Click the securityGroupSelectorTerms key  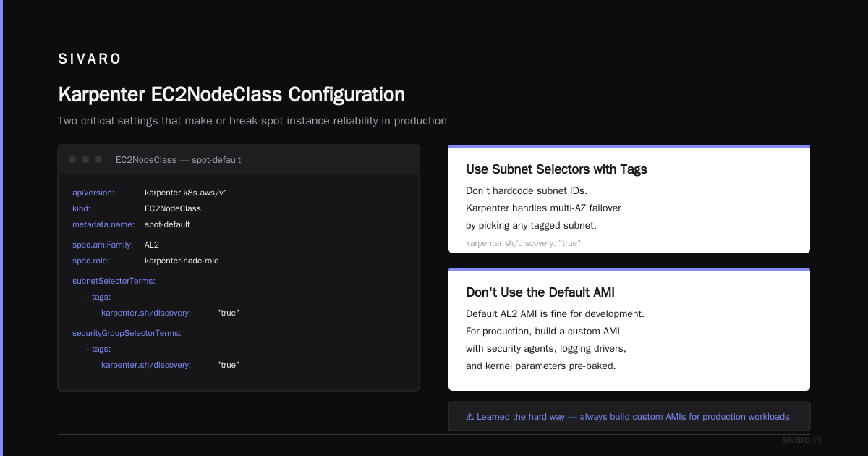[x=127, y=333]
